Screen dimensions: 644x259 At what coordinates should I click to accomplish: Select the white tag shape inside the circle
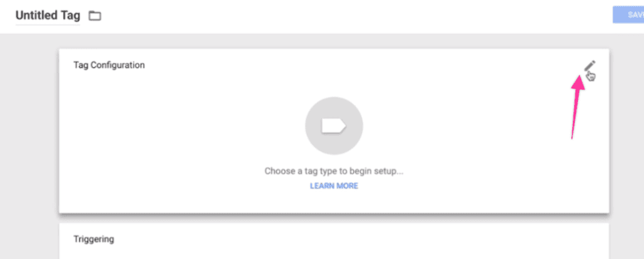click(334, 126)
